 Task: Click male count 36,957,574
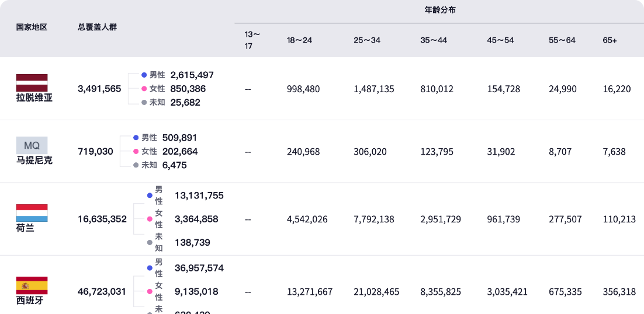(199, 268)
